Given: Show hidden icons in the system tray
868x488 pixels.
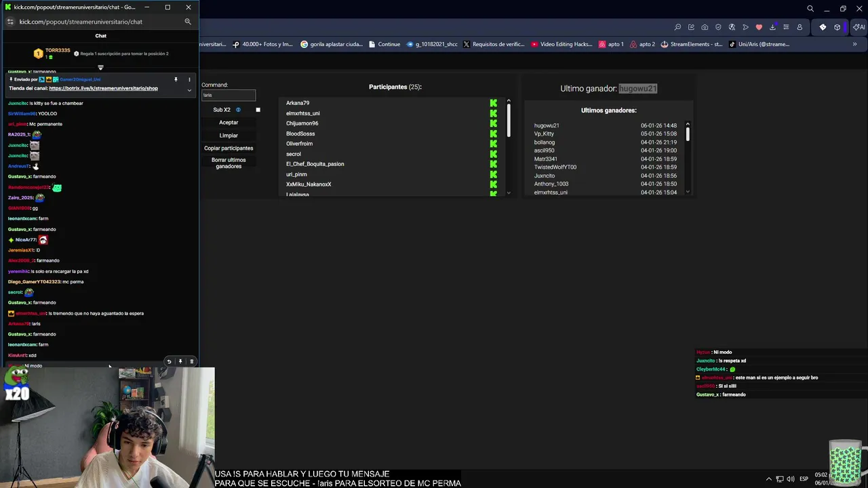Looking at the screenshot, I should click(768, 479).
